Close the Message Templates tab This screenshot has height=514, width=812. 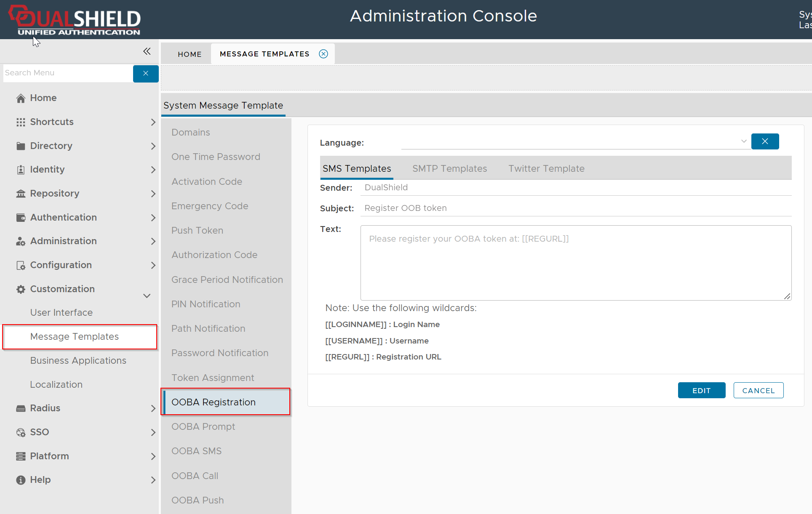(x=323, y=54)
